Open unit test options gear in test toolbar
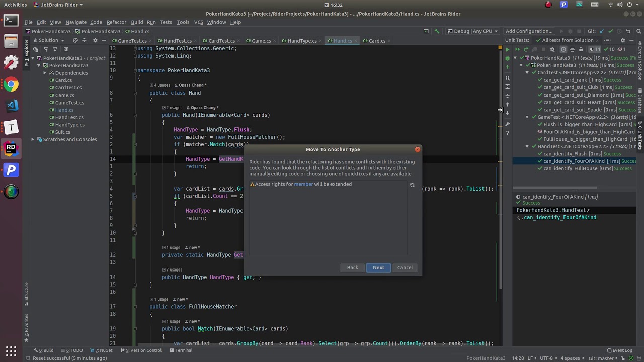 point(552,49)
